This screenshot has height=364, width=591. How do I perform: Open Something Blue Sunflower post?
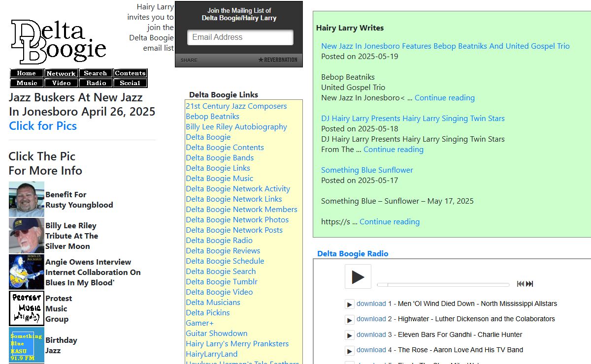pos(367,170)
